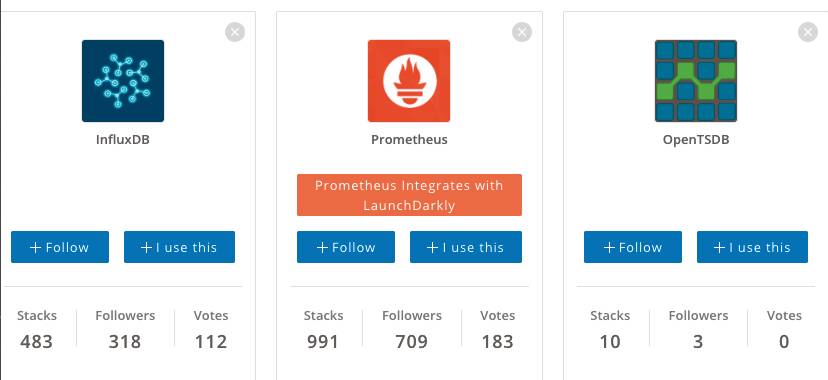
Task: View OpenTSDB 10 stacks count
Action: (610, 342)
